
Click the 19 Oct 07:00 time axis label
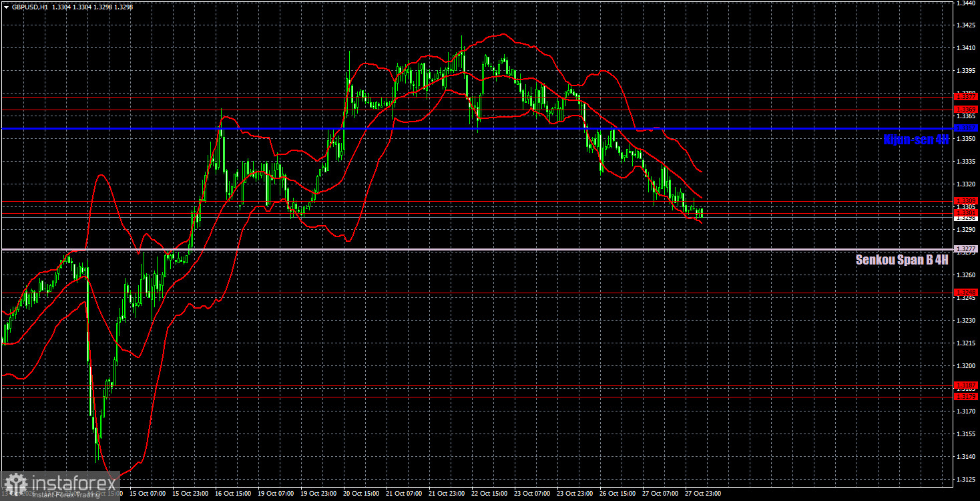(x=276, y=494)
